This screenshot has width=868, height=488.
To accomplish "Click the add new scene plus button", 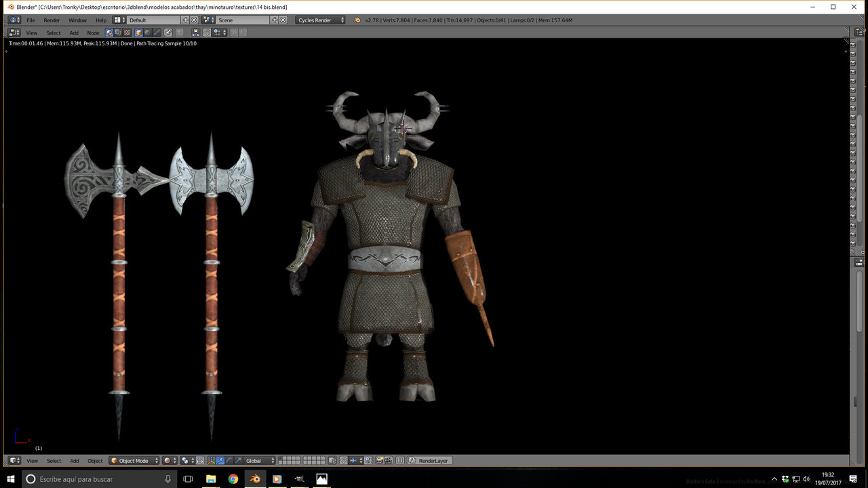I will tap(275, 20).
